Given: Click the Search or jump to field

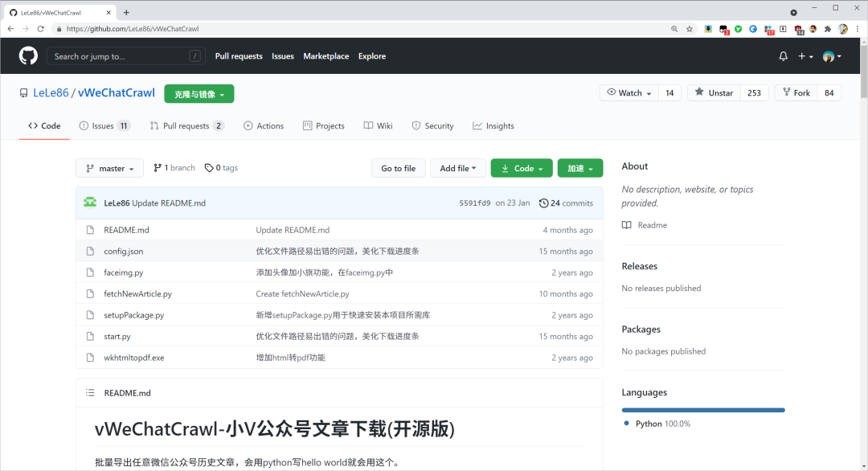Looking at the screenshot, I should tap(126, 55).
